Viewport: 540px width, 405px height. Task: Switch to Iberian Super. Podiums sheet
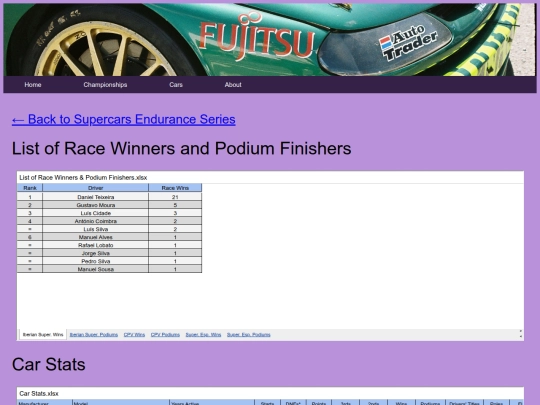coord(94,334)
